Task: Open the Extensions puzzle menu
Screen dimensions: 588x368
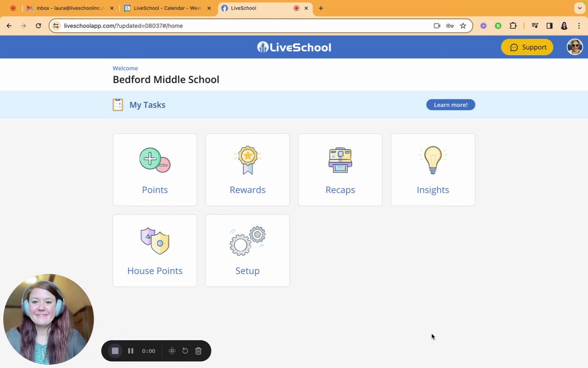Action: coord(513,26)
